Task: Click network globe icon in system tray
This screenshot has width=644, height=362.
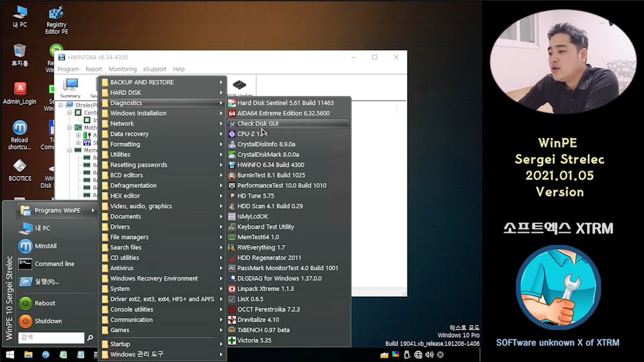Action: pyautogui.click(x=418, y=355)
